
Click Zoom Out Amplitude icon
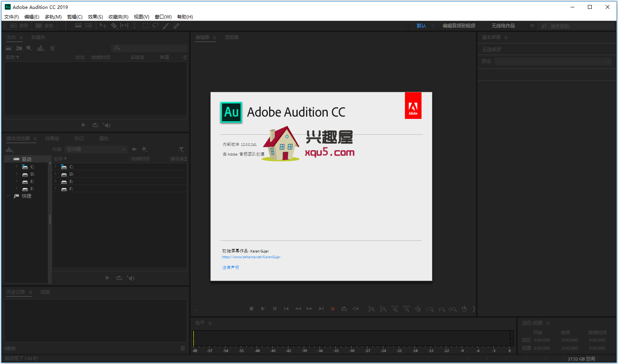[x=383, y=309]
